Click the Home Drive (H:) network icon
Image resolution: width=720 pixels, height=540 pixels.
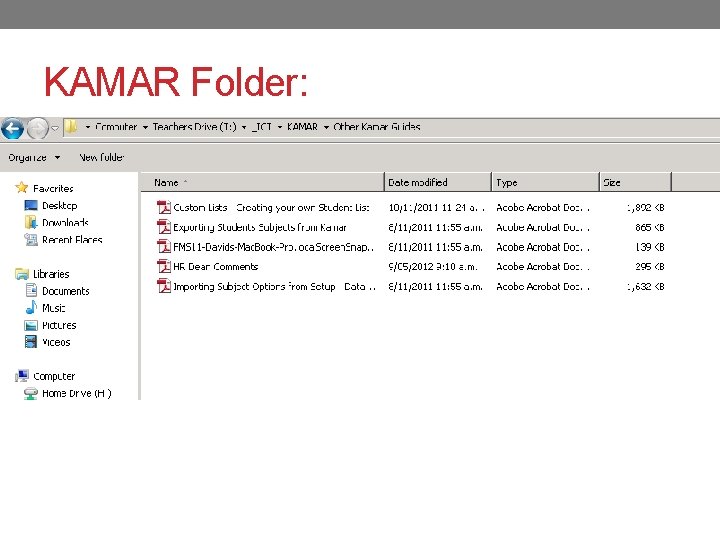(31, 394)
